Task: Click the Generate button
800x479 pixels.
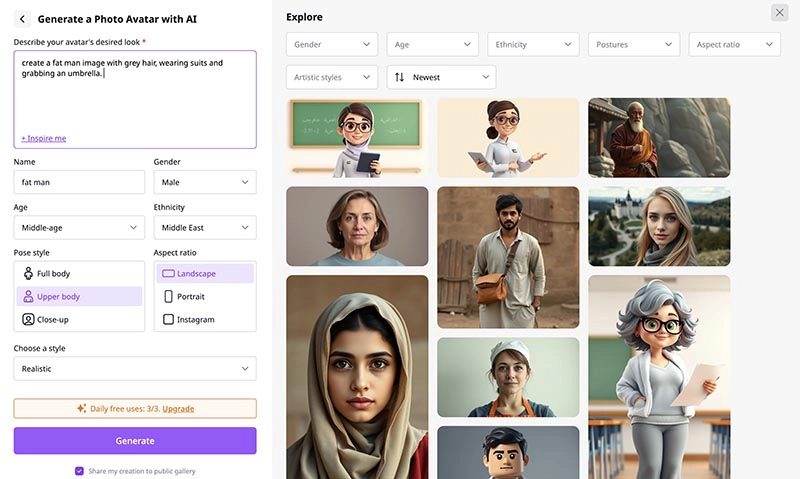Action: (135, 441)
